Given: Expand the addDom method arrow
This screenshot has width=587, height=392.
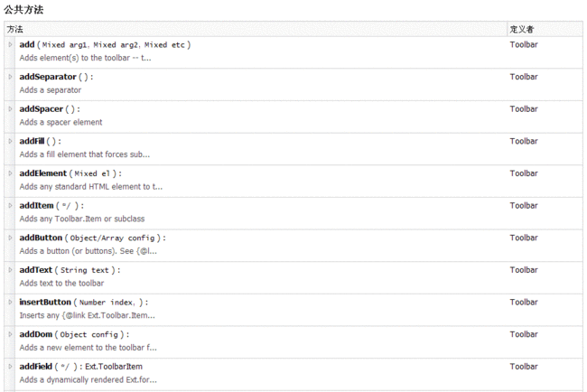Looking at the screenshot, I should pyautogui.click(x=10, y=334).
